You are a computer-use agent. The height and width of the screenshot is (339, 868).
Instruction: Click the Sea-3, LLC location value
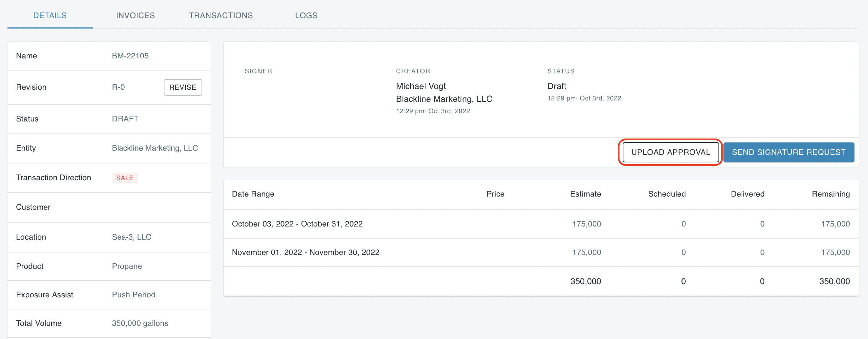[131, 237]
